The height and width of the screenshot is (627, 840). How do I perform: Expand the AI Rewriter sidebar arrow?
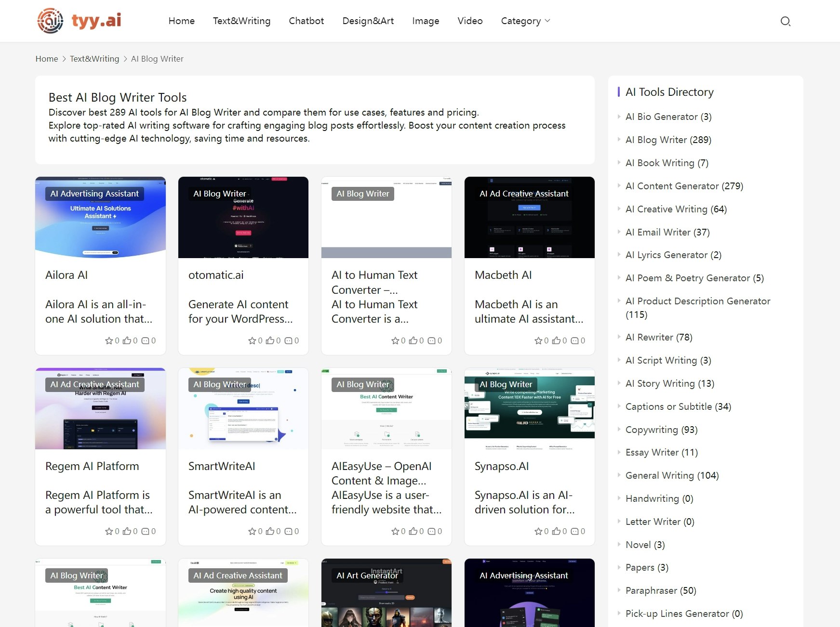[x=619, y=337]
